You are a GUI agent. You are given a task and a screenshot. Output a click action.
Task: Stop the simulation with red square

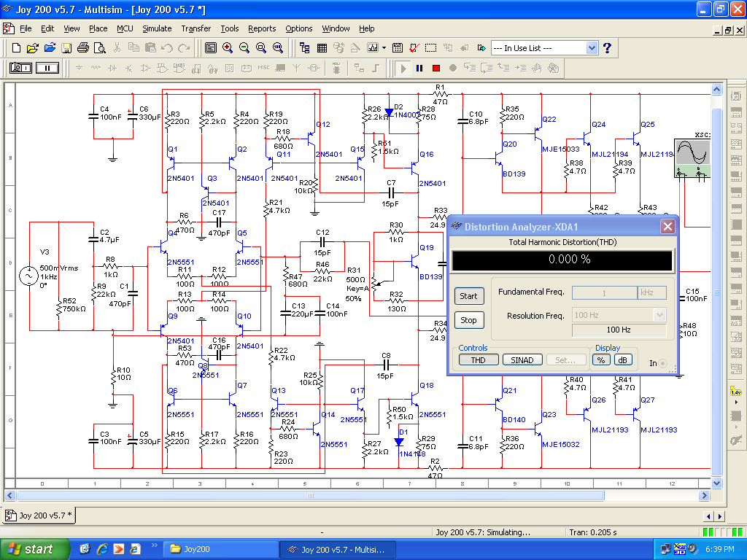click(436, 69)
